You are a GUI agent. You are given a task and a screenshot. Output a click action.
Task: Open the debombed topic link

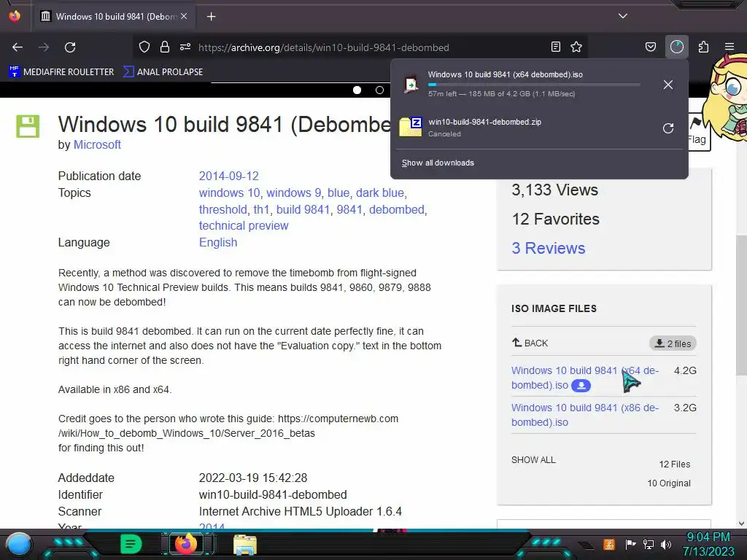click(396, 209)
